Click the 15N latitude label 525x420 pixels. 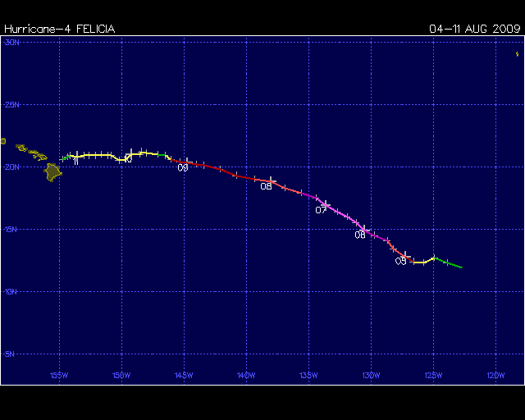point(11,229)
